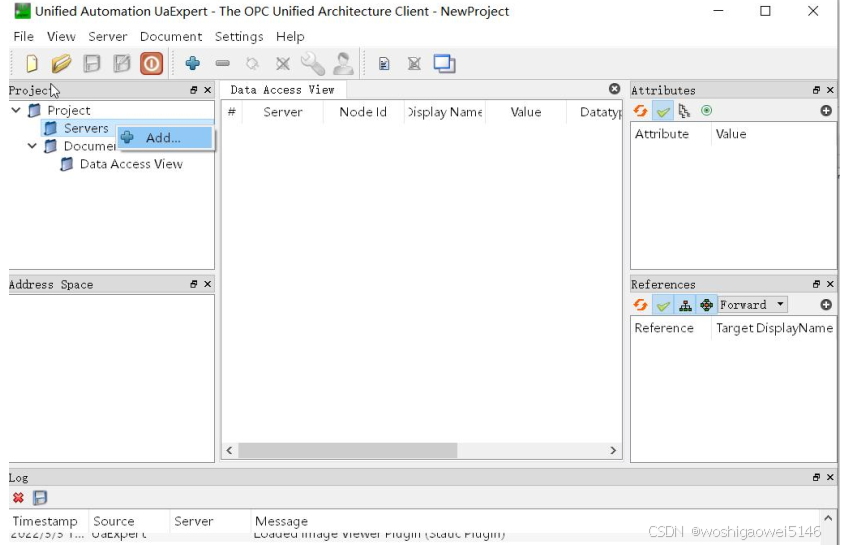Click the New Project document icon
The width and height of the screenshot is (843, 547).
32,63
